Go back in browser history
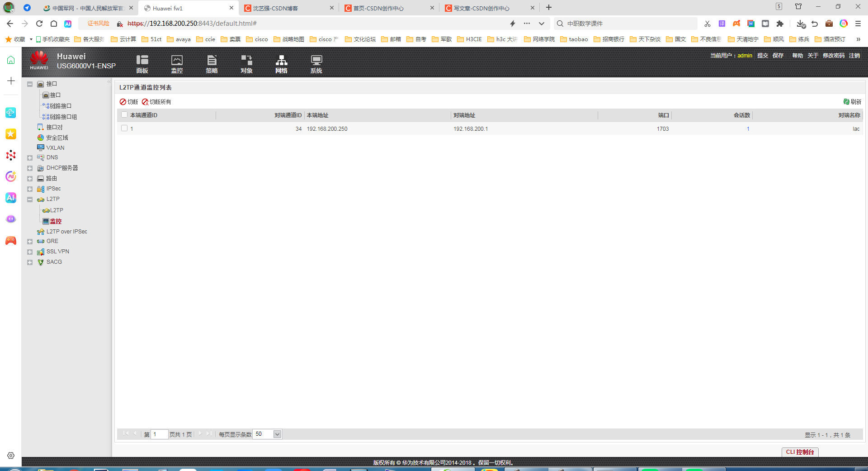Screen dimensions: 868x471 tap(10, 24)
